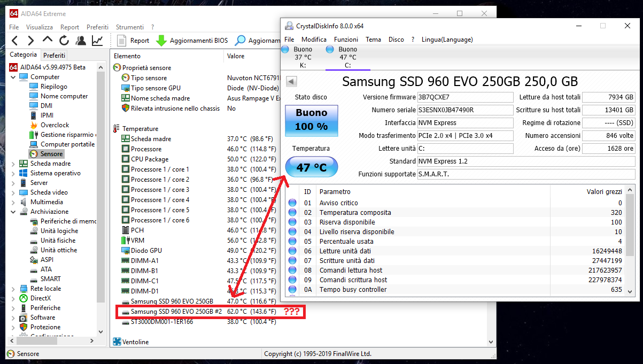643x364 pixels.
Task: Click the AIDA64 graph chart toolbar icon
Action: pos(97,40)
